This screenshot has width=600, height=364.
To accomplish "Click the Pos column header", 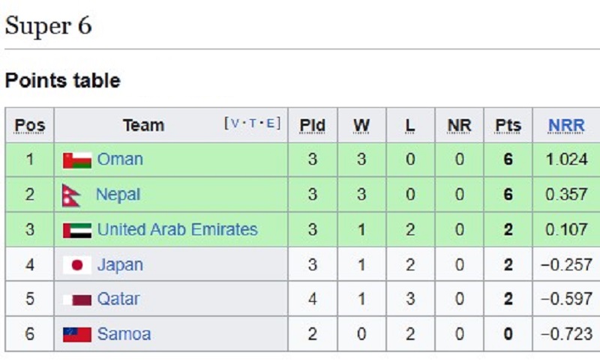I will pos(30,125).
